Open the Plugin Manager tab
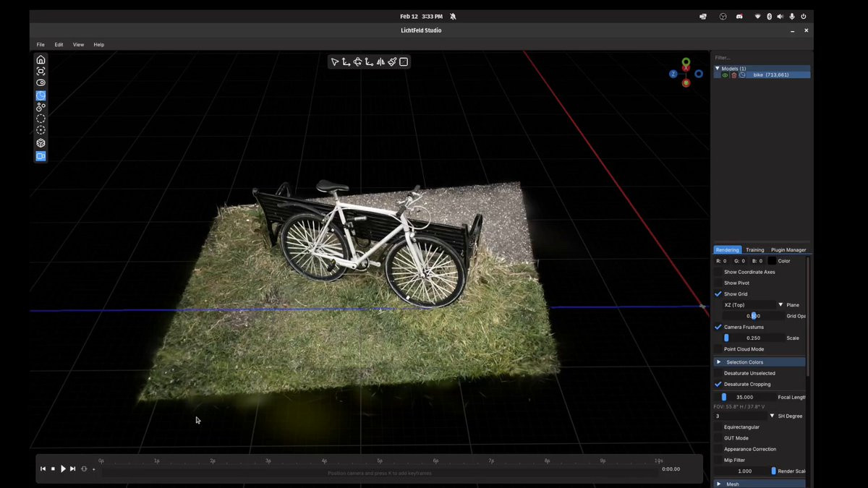The image size is (868, 488). tap(788, 250)
